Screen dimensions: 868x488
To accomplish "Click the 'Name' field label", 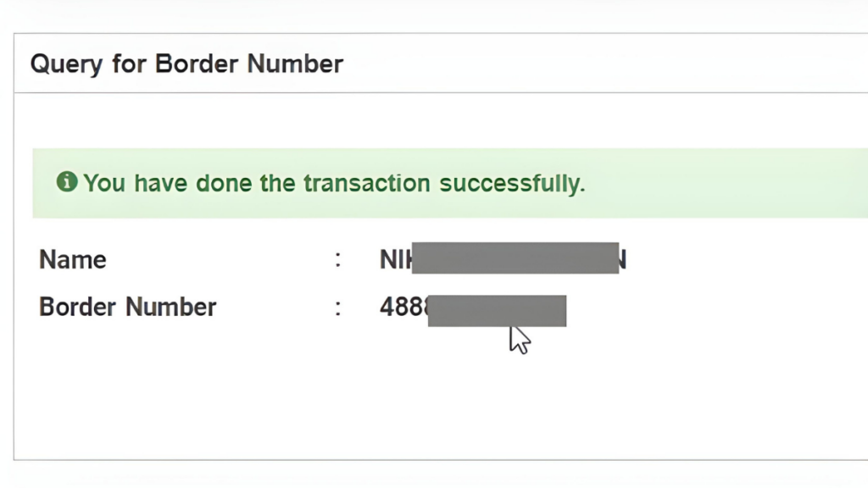I will pyautogui.click(x=72, y=259).
